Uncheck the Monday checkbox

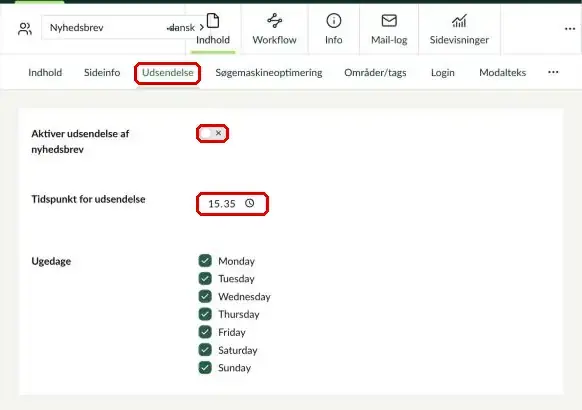click(x=205, y=261)
